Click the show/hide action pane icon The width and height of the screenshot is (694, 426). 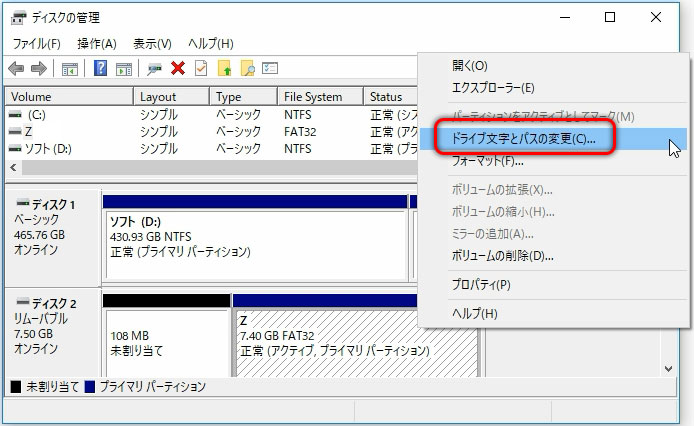(124, 69)
